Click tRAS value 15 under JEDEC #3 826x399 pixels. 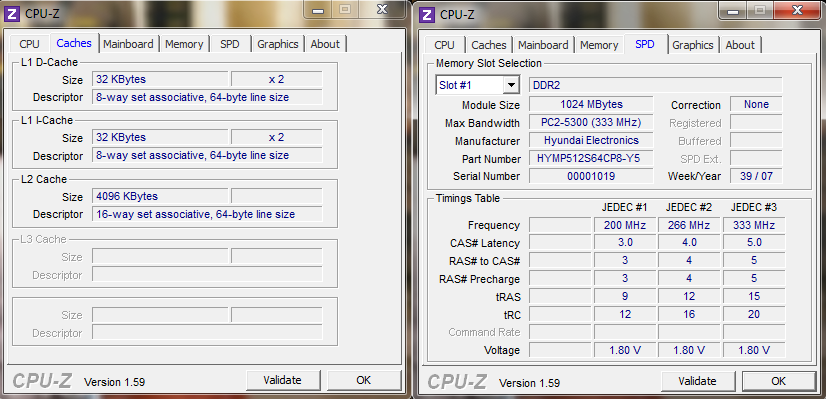[x=754, y=296]
